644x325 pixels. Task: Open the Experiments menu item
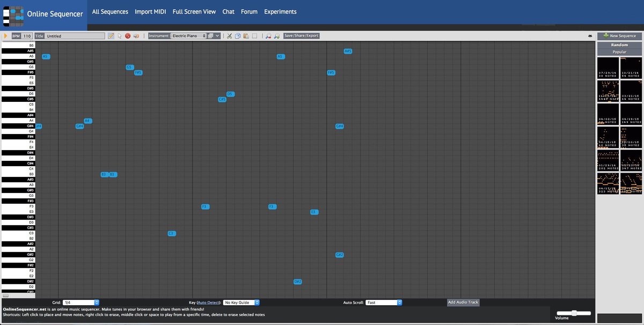(x=280, y=11)
